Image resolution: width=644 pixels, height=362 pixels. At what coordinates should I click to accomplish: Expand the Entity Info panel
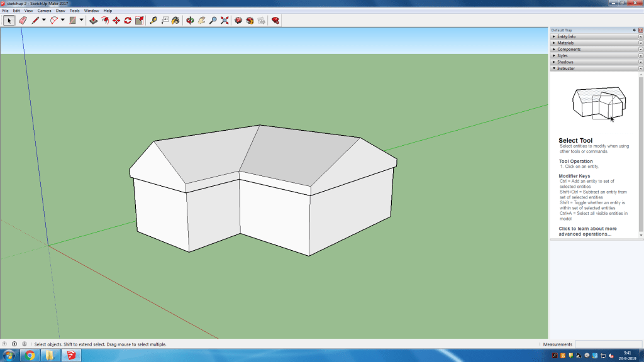[x=566, y=36]
